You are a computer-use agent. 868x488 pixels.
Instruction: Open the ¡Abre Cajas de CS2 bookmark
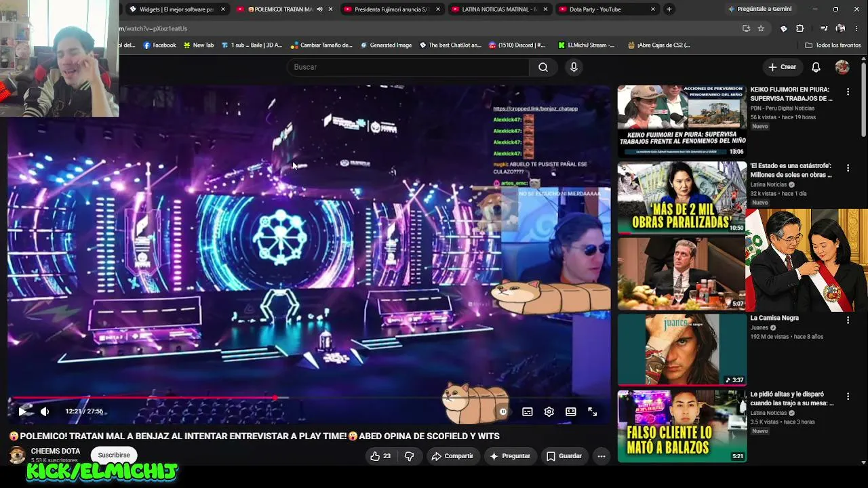click(659, 45)
